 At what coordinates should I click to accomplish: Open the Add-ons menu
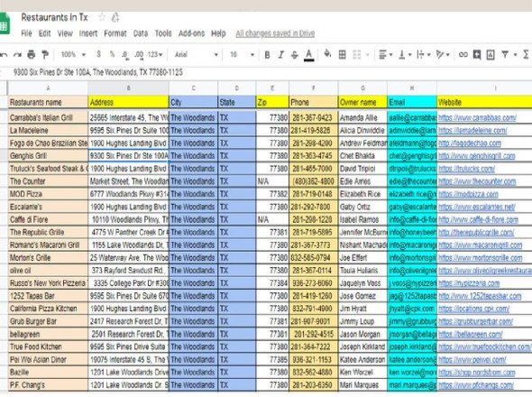pos(191,33)
